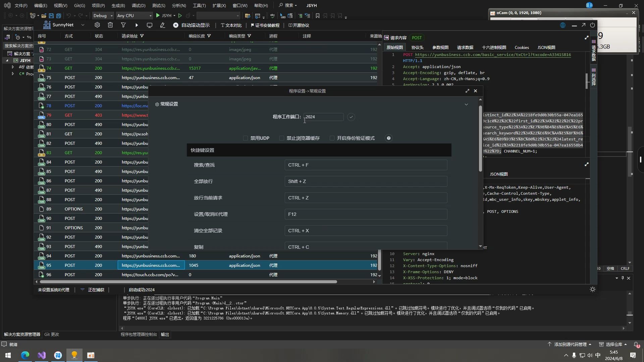This screenshot has height=362, width=644.
Task: Check the 禁用UDP checkbox
Action: point(246,138)
